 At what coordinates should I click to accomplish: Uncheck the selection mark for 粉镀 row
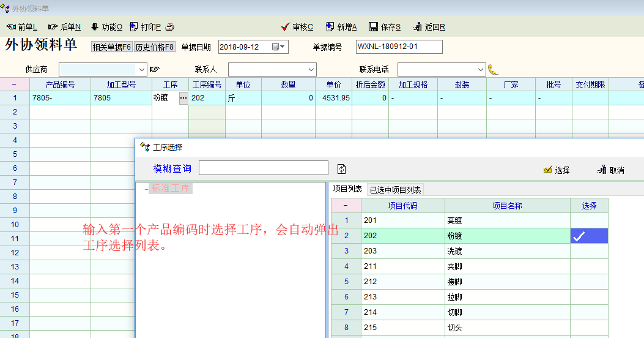589,236
